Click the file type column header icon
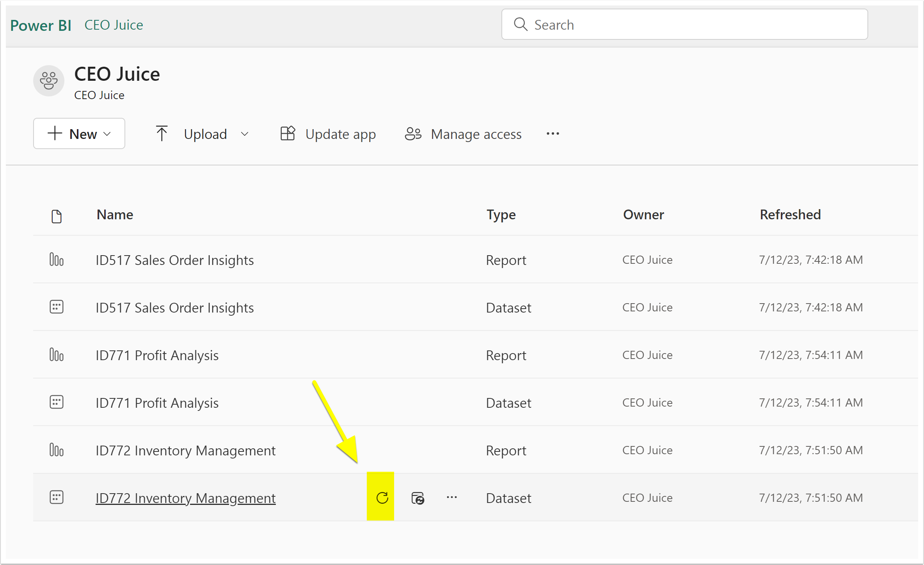Image resolution: width=924 pixels, height=565 pixels. click(57, 216)
